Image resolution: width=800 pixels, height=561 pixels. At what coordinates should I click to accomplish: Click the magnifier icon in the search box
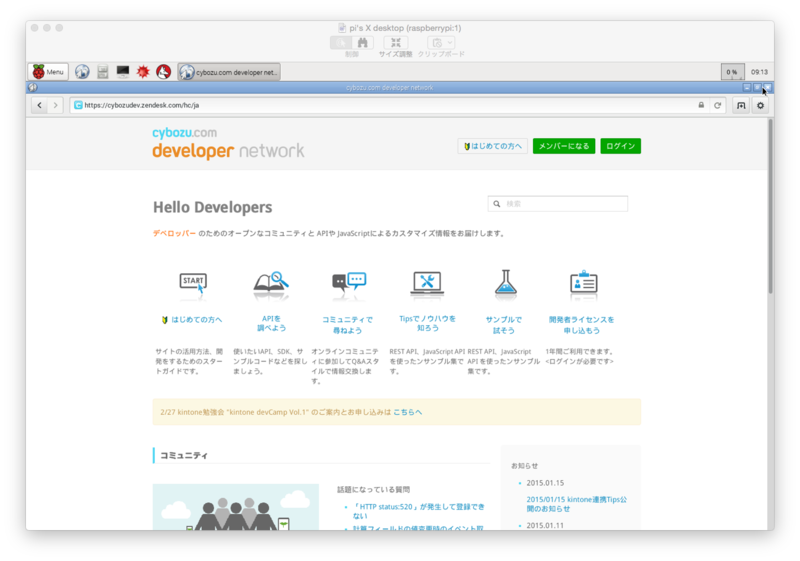coord(496,203)
